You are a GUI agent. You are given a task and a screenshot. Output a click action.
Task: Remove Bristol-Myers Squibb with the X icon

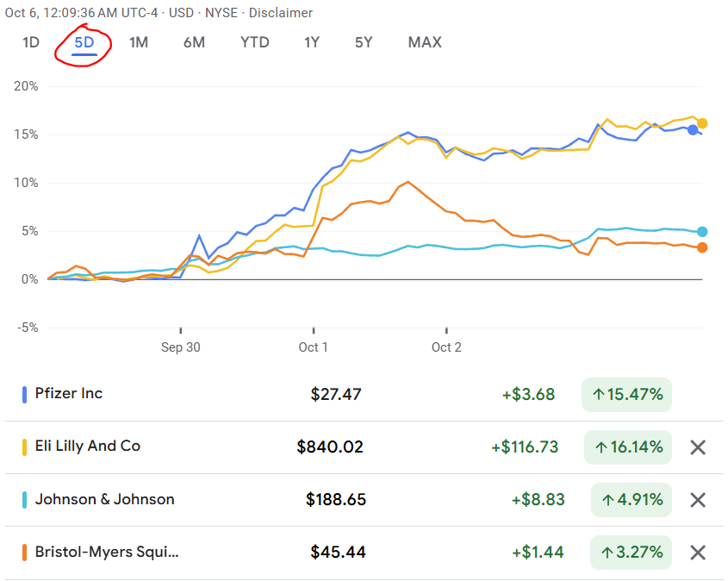coord(698,553)
